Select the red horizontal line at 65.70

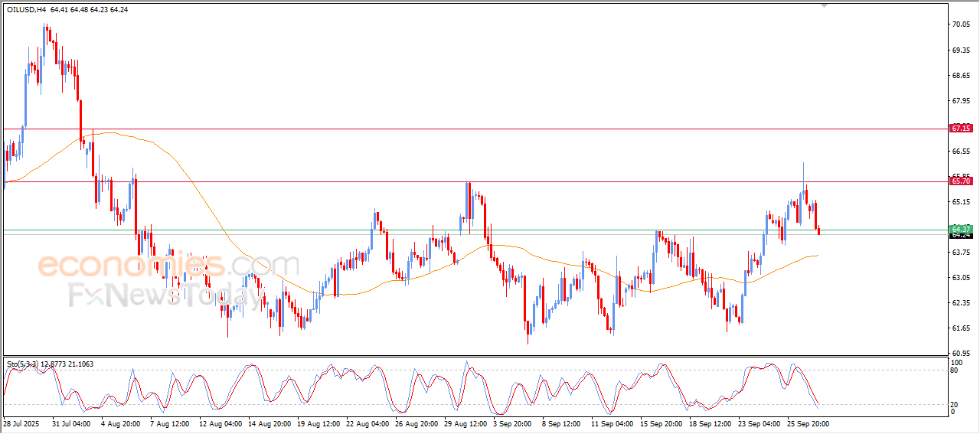[x=475, y=181]
